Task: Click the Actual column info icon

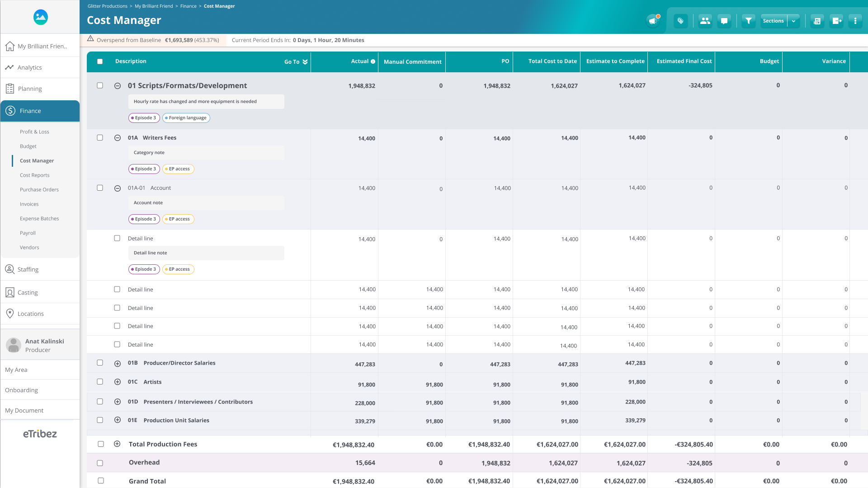Action: [x=373, y=61]
